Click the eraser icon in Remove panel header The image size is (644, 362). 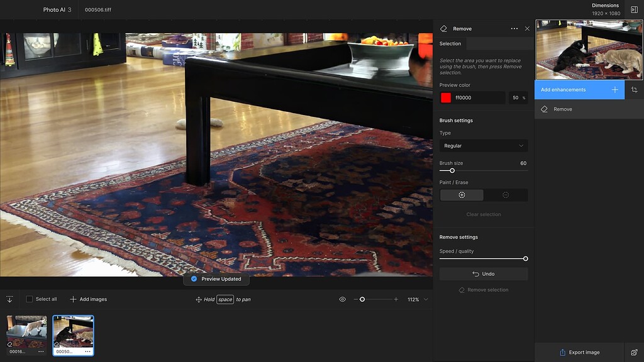(443, 29)
